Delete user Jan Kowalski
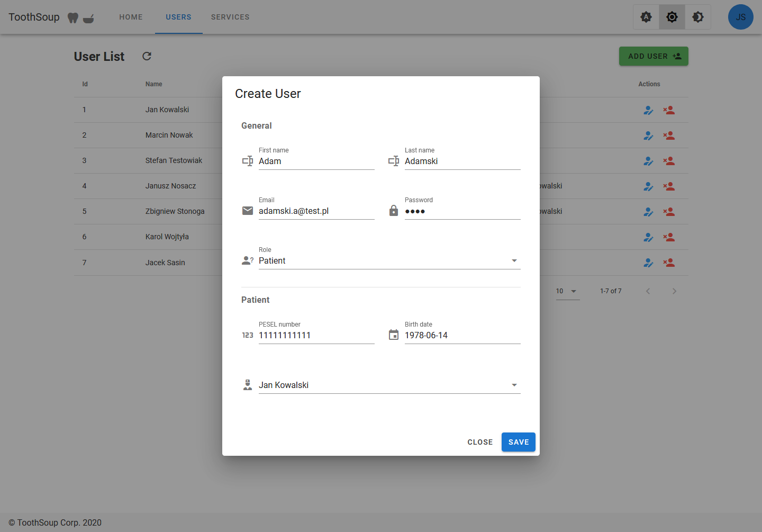Viewport: 762px width, 532px height. (669, 110)
